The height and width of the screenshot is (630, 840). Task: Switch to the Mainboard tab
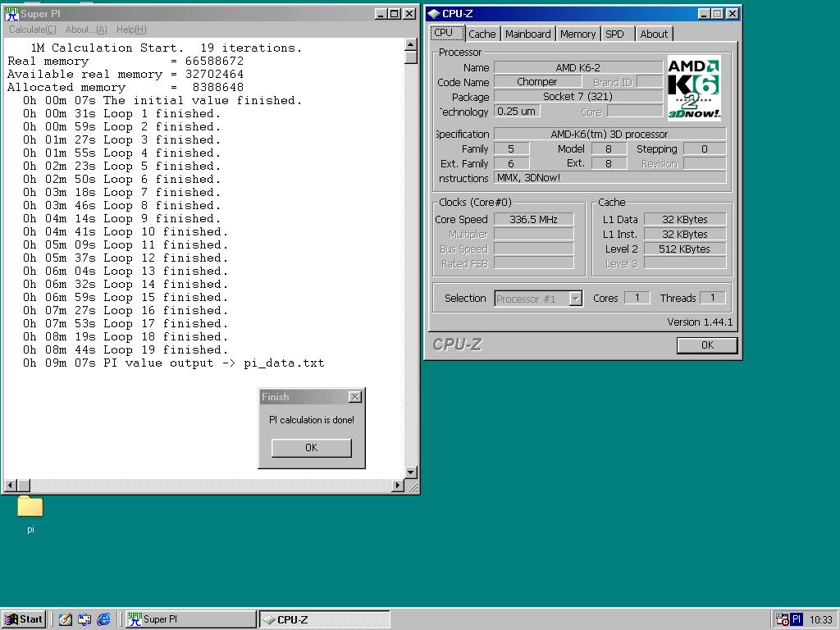tap(527, 34)
